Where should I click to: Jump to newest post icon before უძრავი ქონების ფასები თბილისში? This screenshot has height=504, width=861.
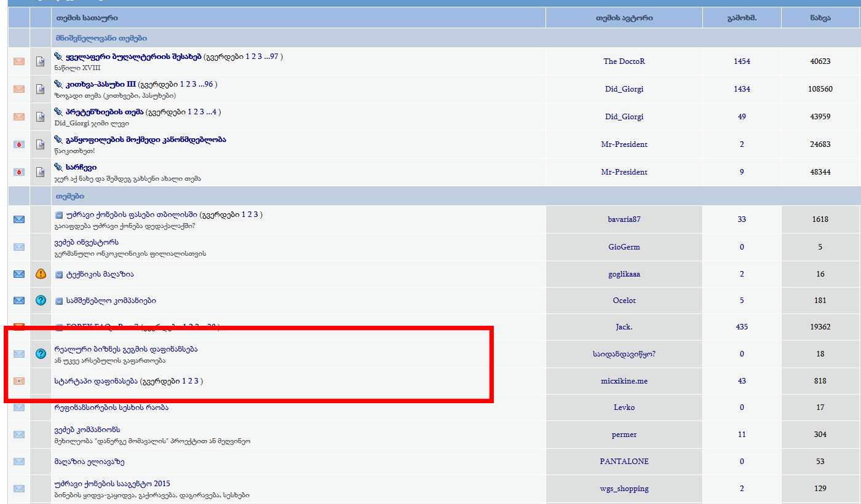[x=59, y=215]
